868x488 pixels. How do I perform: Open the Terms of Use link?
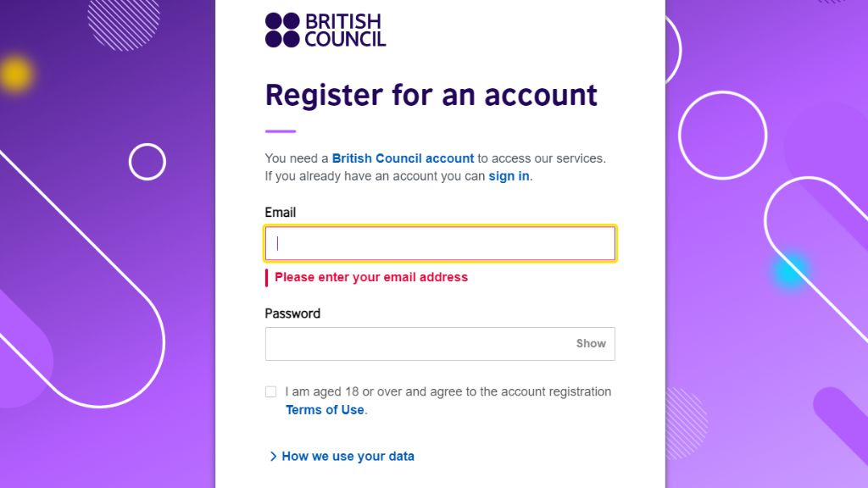[x=325, y=410]
